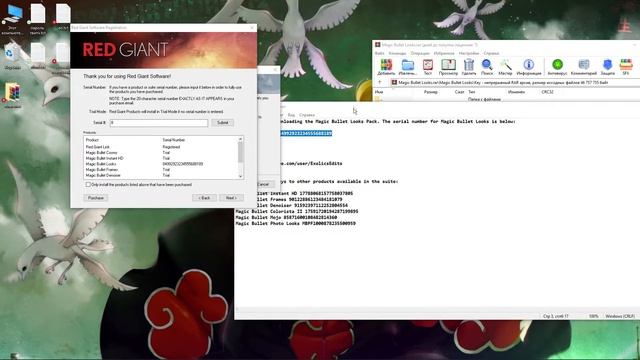Click the Back button in Red Giant installer

pyautogui.click(x=204, y=198)
